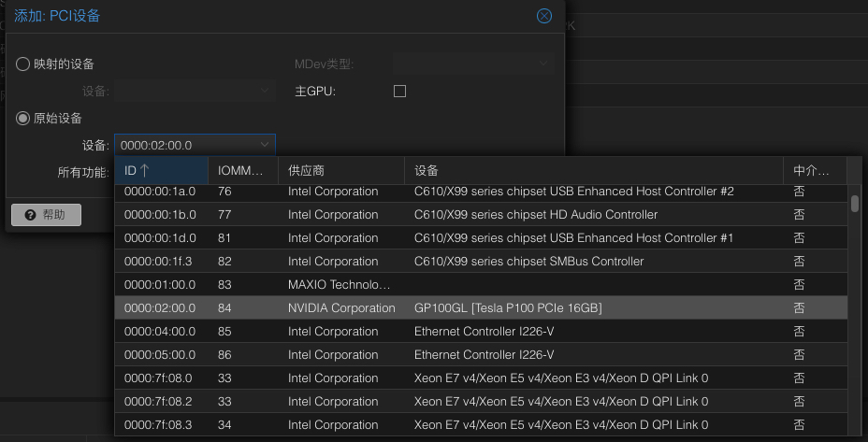Open the MDev type dropdown
868x442 pixels.
pyautogui.click(x=473, y=64)
